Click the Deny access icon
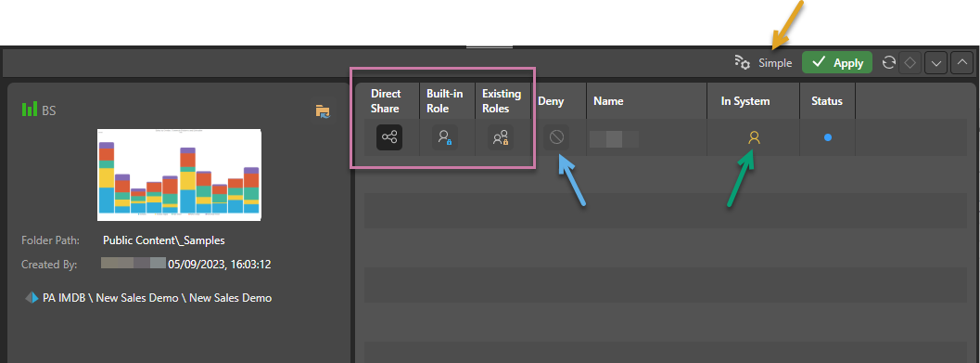This screenshot has width=980, height=363. click(x=556, y=137)
